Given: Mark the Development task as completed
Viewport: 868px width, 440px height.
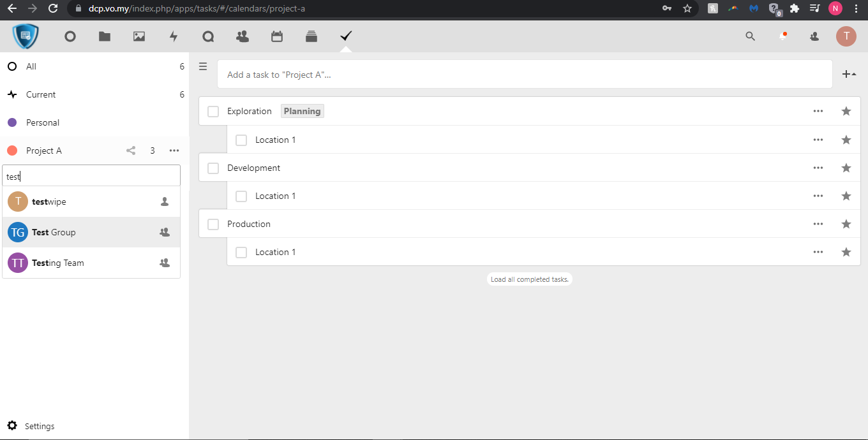Looking at the screenshot, I should [x=213, y=168].
